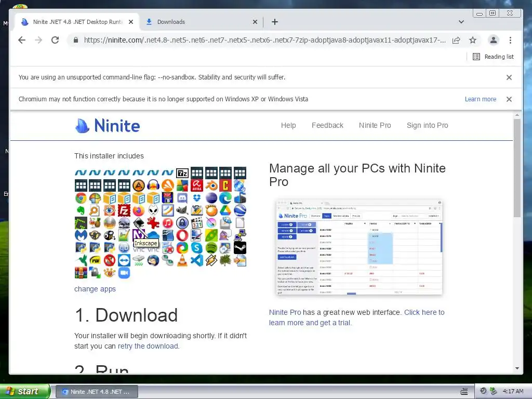Open the Reading list panel
The width and height of the screenshot is (532, 399).
point(494,57)
